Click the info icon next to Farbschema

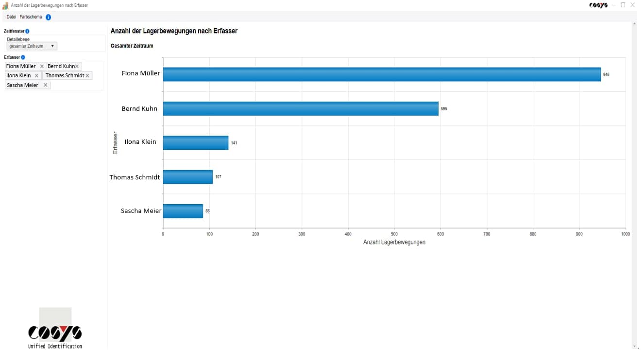(48, 17)
